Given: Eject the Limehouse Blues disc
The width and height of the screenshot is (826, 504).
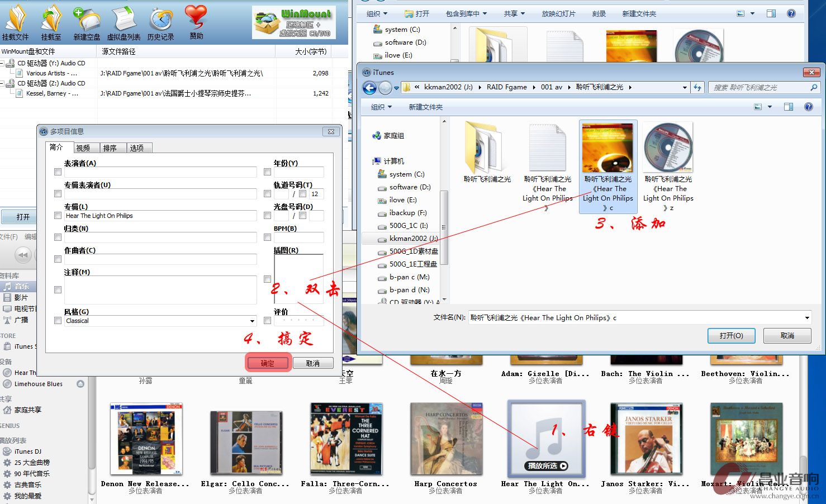Looking at the screenshot, I should 80,384.
